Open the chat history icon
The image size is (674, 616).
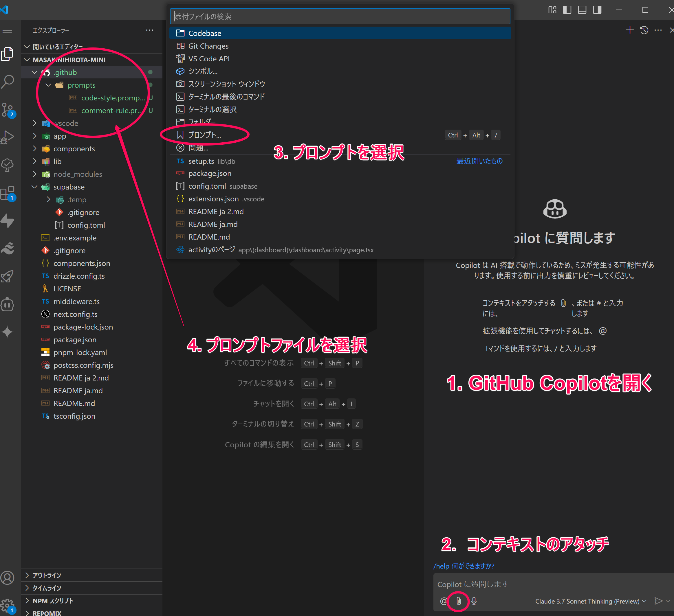coord(644,30)
